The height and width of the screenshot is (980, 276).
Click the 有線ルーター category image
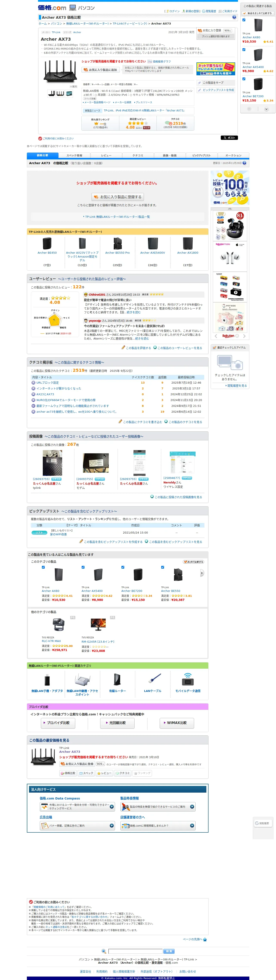click(117, 679)
